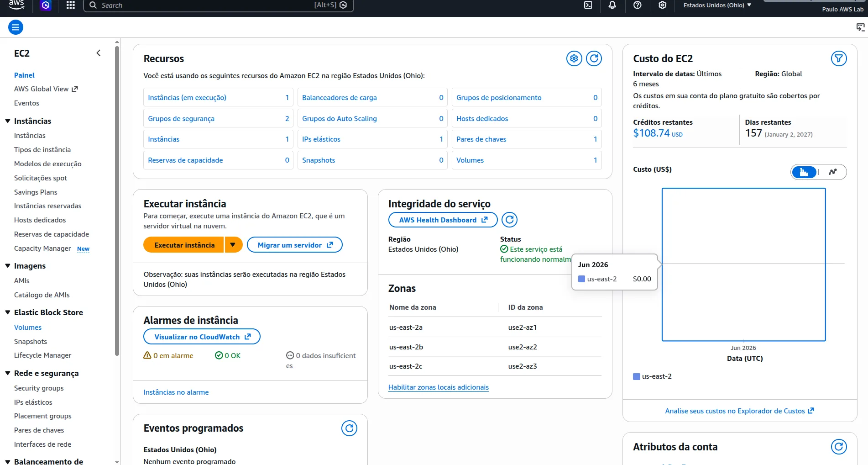Screen dimensions: 868x465
Task: Open the settings gear in top bar
Action: tap(663, 5)
